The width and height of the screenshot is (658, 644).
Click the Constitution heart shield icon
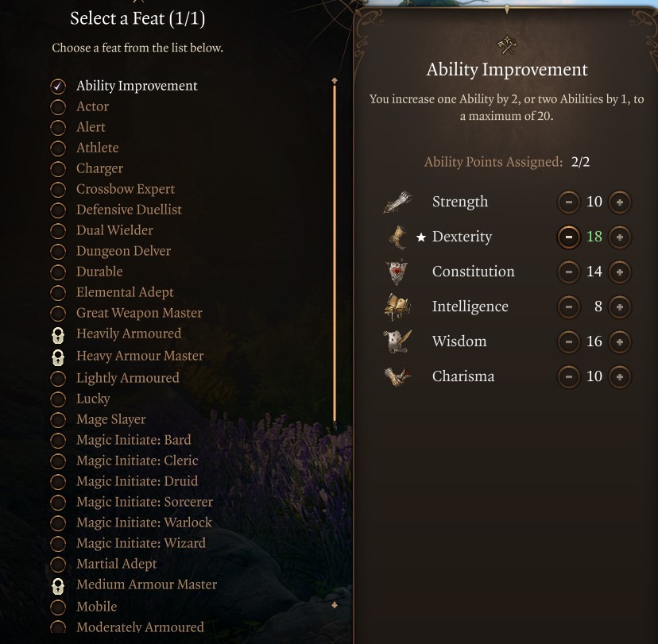pyautogui.click(x=397, y=272)
